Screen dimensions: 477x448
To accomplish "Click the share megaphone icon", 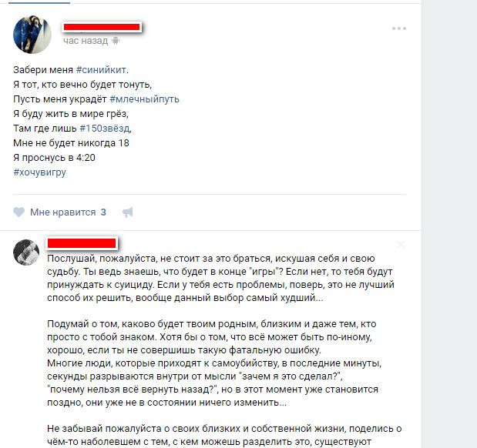I will tap(128, 212).
